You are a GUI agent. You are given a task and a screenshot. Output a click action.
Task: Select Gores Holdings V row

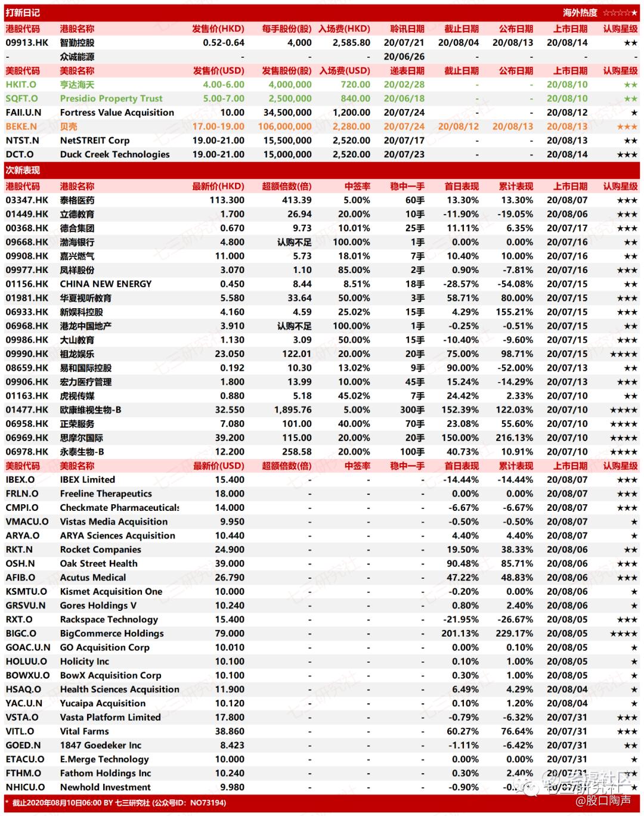[322, 606]
